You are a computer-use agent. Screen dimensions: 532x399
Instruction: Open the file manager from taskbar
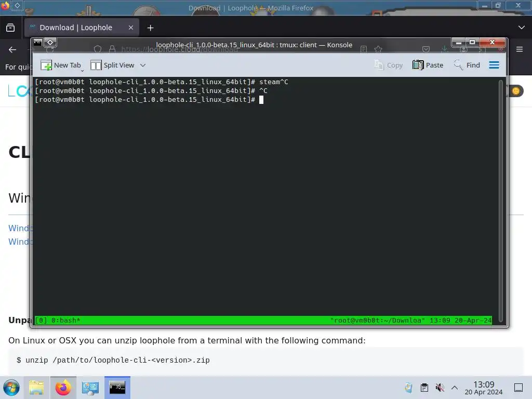coord(36,388)
